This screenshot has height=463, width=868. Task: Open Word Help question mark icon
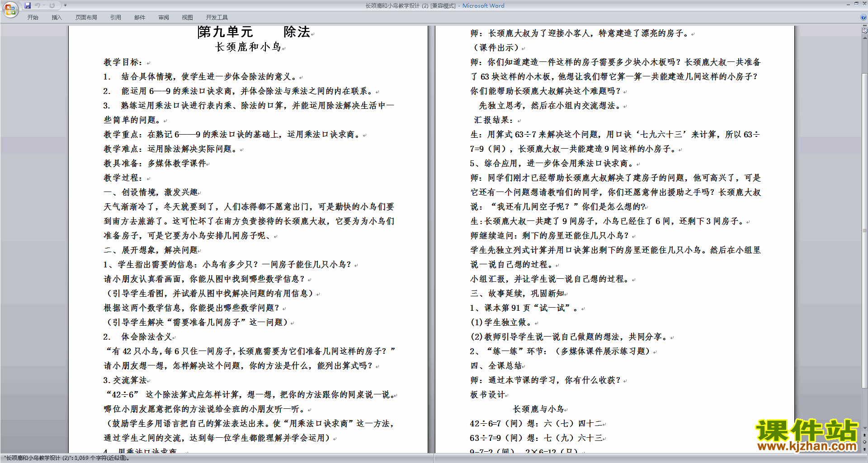(x=863, y=18)
